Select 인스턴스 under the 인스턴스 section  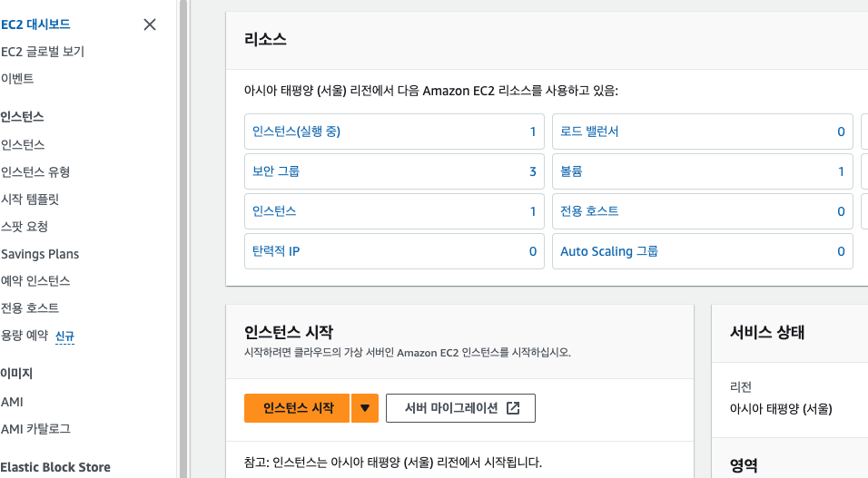(23, 145)
